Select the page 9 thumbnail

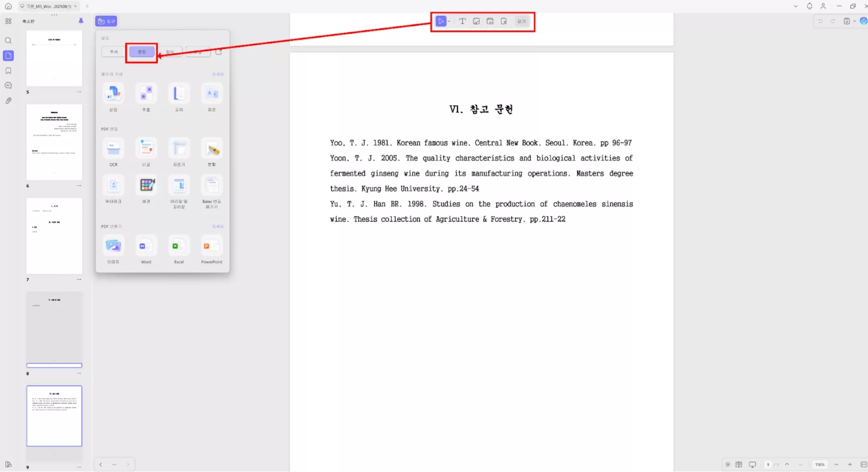pyautogui.click(x=54, y=416)
